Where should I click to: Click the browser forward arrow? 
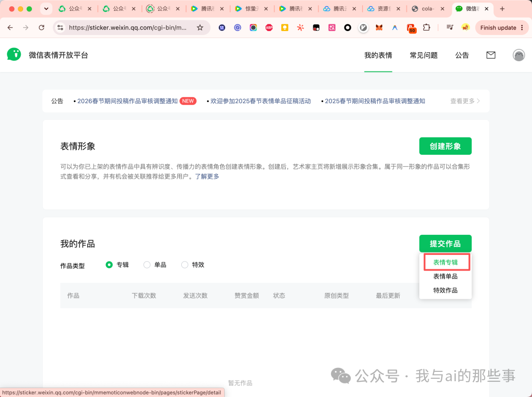[26, 28]
